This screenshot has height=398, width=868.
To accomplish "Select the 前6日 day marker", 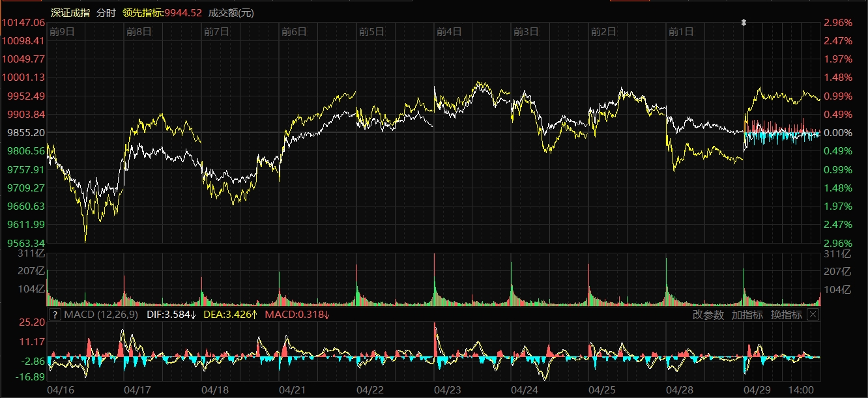I will point(294,31).
